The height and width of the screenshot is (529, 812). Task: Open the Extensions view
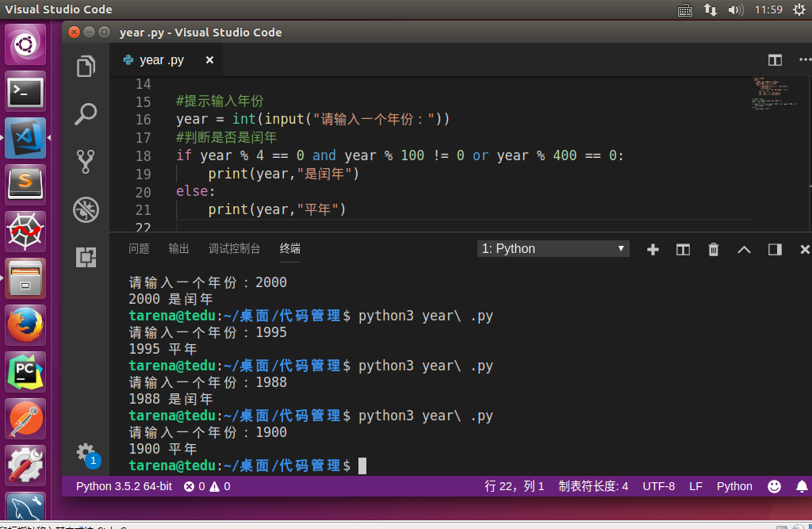tap(86, 256)
